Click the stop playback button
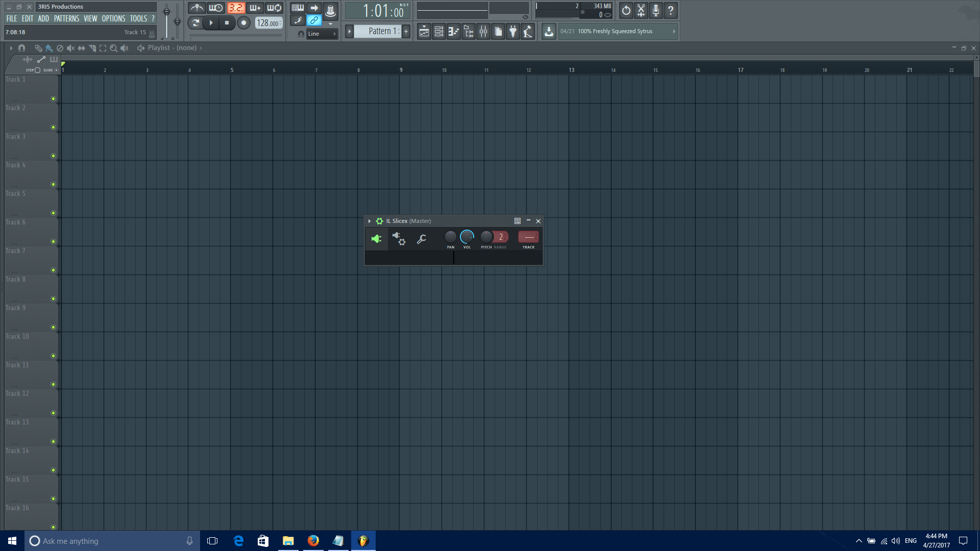 (227, 23)
